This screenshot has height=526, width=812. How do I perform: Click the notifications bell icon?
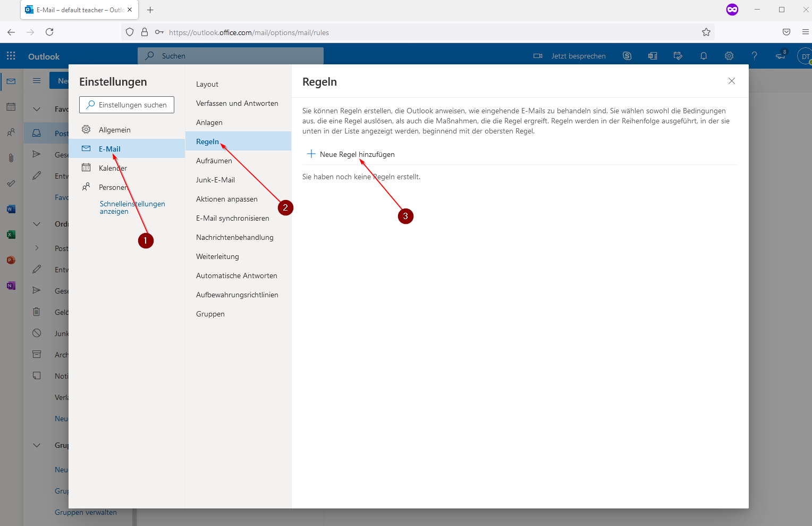click(x=704, y=56)
